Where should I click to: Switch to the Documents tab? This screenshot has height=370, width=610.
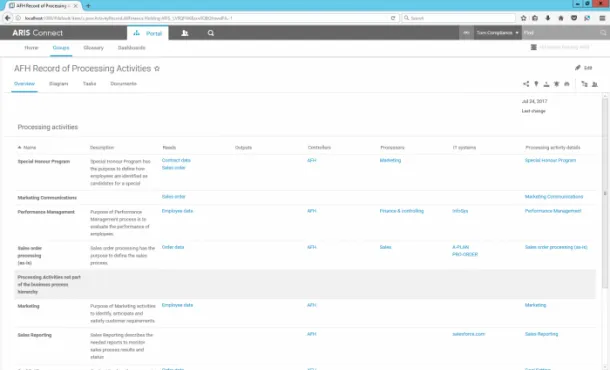(123, 84)
